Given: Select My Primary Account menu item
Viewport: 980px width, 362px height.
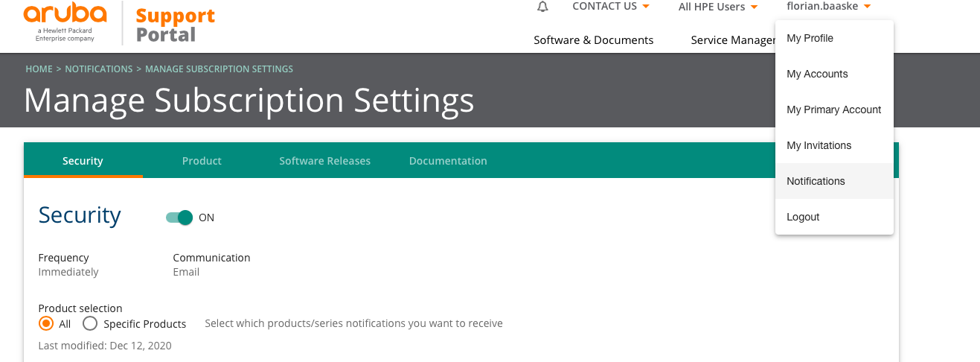Looking at the screenshot, I should pos(834,109).
